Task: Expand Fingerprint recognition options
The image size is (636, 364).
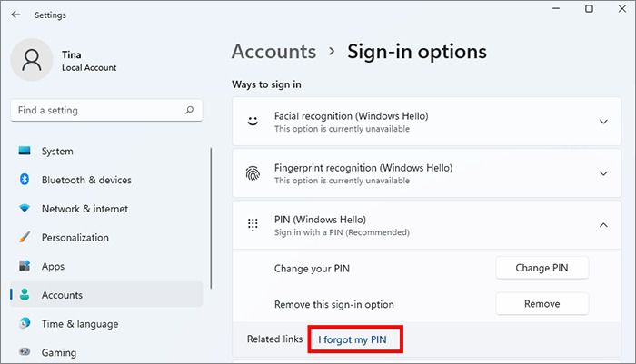Action: click(603, 173)
